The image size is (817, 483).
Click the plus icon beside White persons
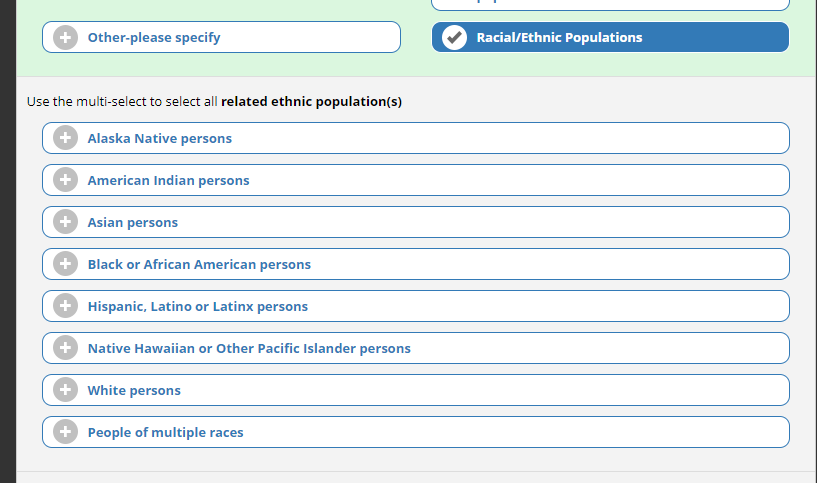66,390
